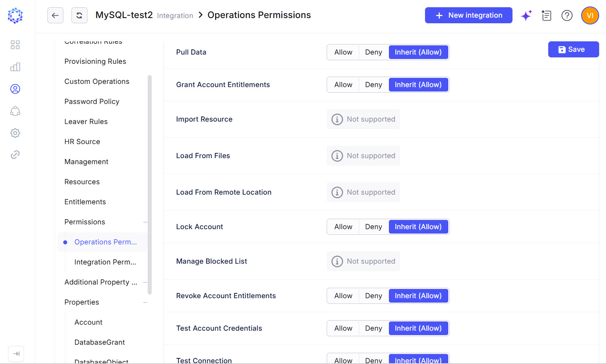
Task: Open the Account property item
Action: (88, 322)
